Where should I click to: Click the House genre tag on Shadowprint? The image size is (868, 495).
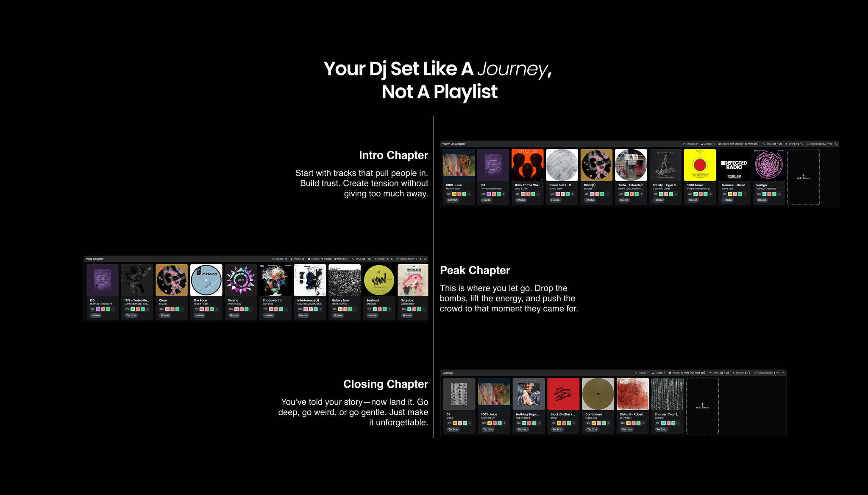coord(269,315)
